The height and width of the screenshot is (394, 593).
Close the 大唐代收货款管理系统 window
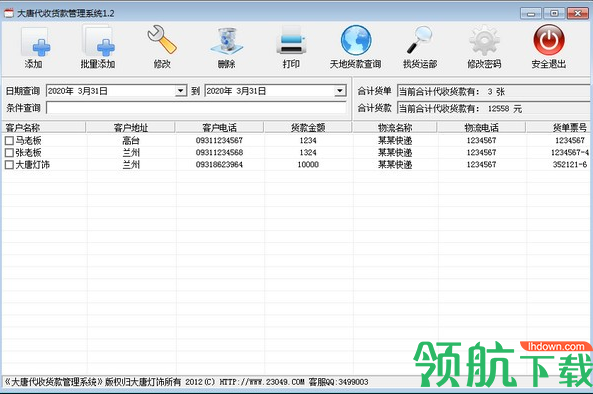(x=578, y=14)
